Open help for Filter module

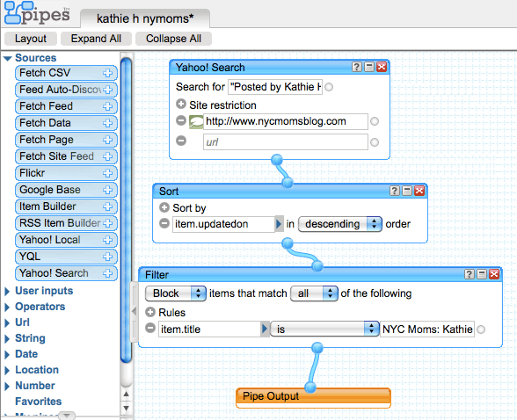coord(470,274)
